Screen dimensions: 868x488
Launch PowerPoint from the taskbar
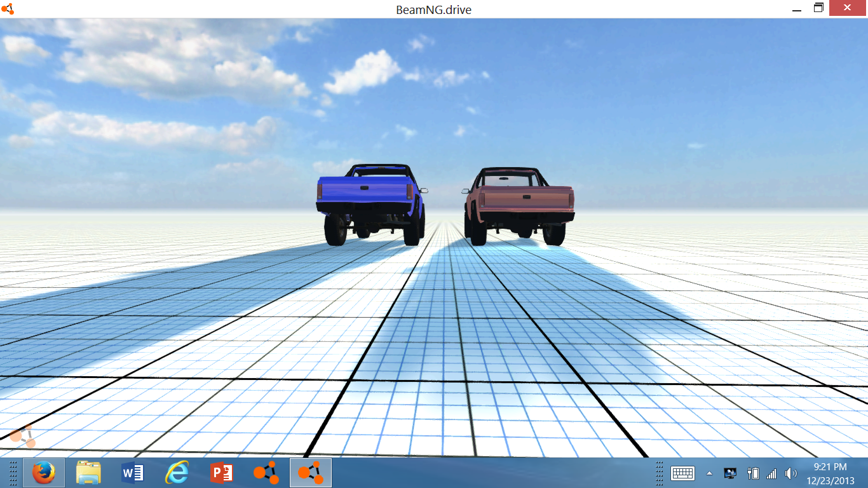click(x=222, y=473)
